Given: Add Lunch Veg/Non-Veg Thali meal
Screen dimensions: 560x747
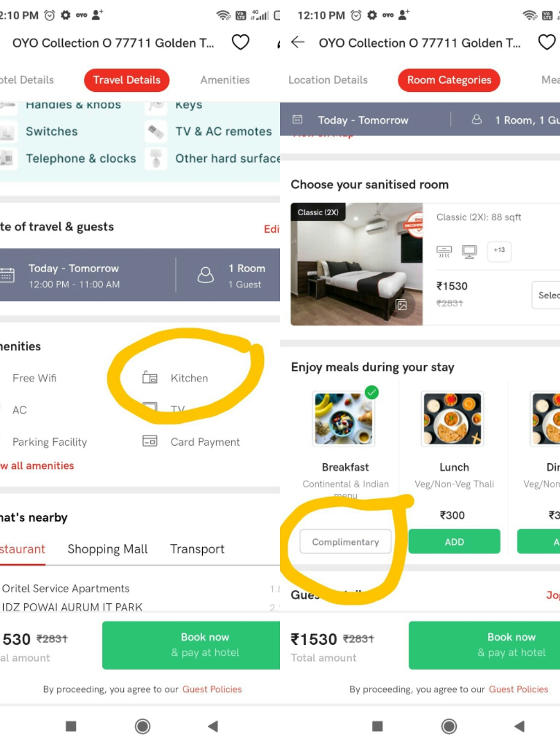Looking at the screenshot, I should point(454,542).
